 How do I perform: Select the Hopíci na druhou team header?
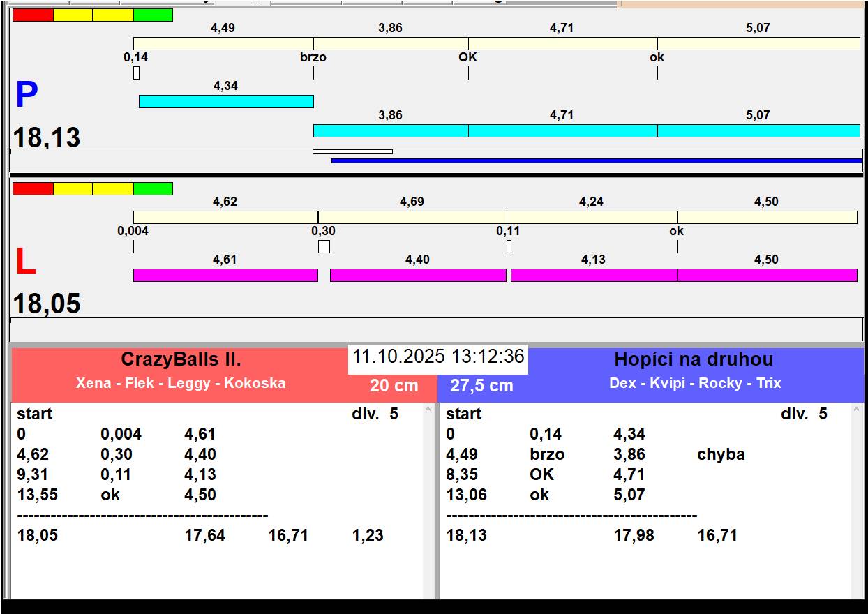coord(694,360)
